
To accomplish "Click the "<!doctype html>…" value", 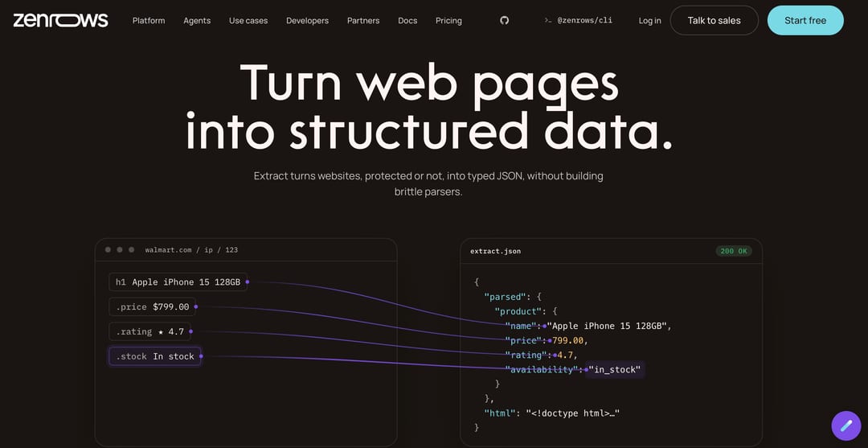I will coord(573,413).
